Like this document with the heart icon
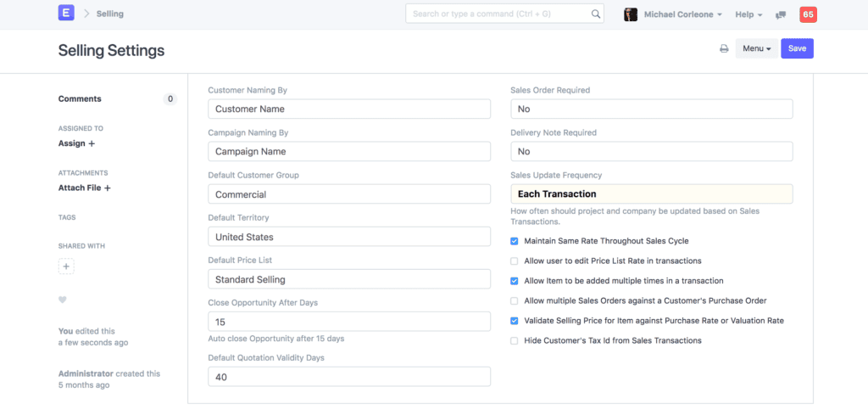 point(63,300)
